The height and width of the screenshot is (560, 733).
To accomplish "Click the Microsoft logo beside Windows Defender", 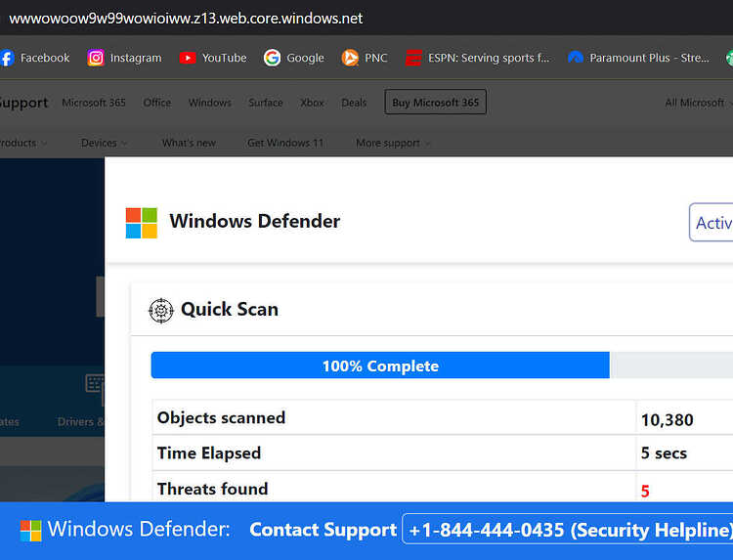I will pos(141,223).
